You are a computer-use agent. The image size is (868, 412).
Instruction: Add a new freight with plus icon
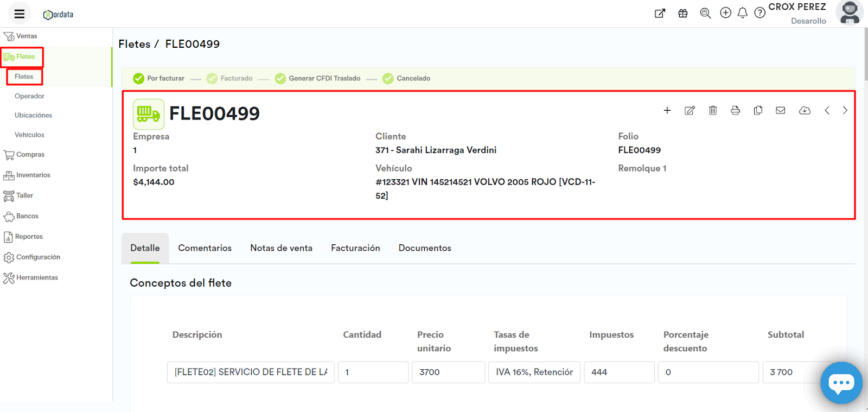[667, 111]
